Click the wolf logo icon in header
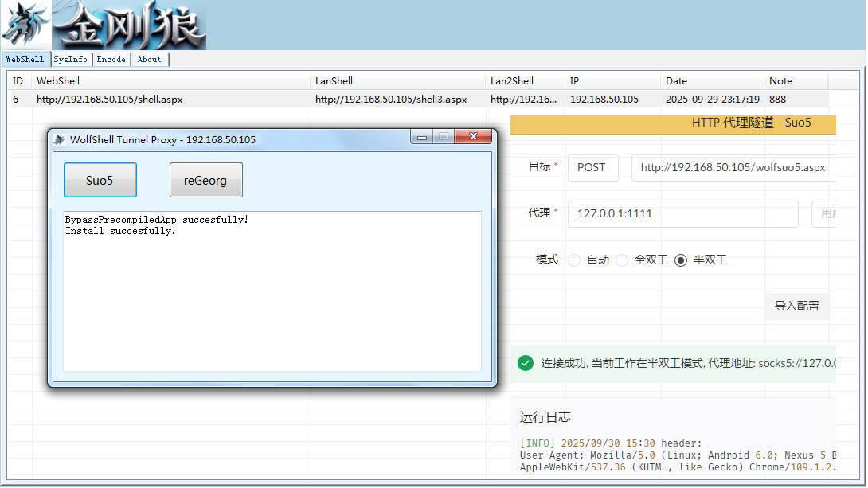Image resolution: width=868 pixels, height=488 pixels. click(26, 25)
